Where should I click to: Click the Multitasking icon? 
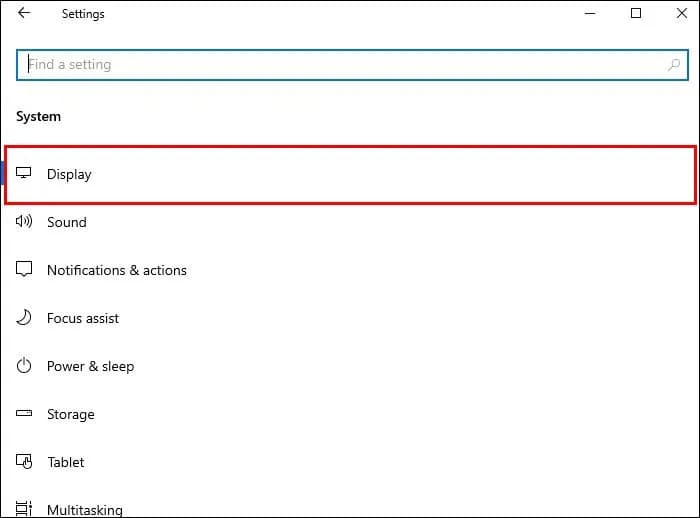pos(24,509)
